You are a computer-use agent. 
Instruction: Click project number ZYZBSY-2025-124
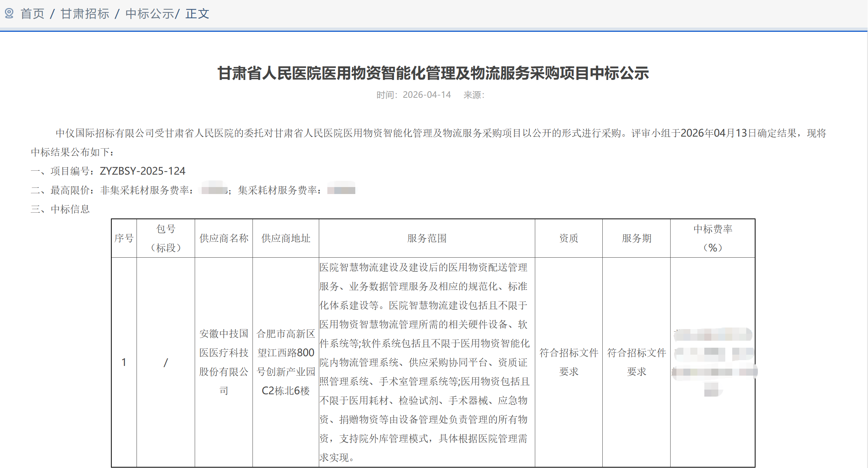click(x=142, y=171)
